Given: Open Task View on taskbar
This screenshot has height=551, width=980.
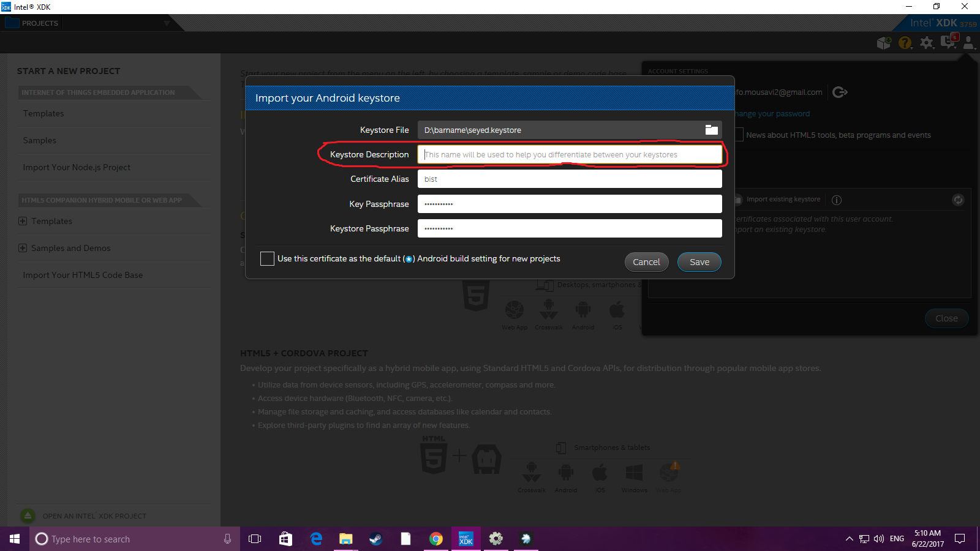Looking at the screenshot, I should [x=255, y=539].
